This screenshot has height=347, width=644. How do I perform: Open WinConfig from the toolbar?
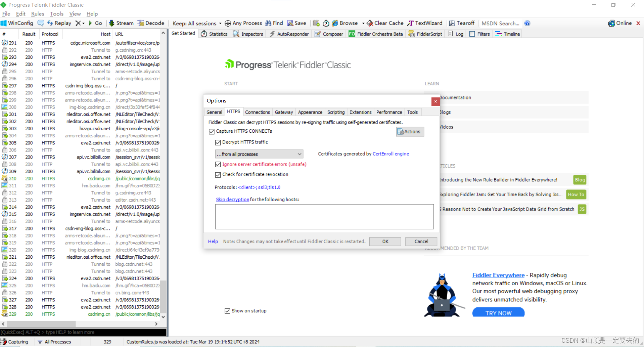pyautogui.click(x=17, y=23)
